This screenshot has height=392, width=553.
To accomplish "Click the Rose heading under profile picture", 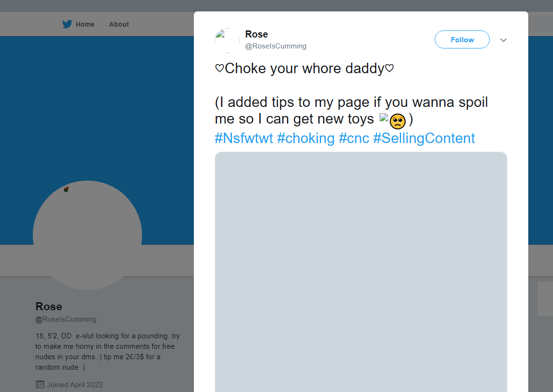I will click(49, 306).
